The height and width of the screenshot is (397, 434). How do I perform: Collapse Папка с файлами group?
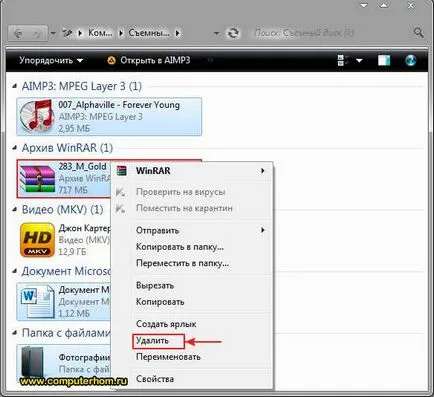point(14,333)
